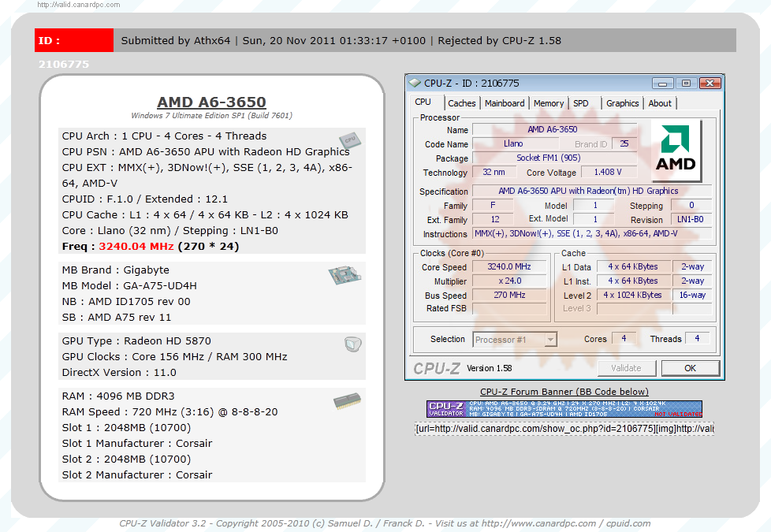Viewport: 771px width, 532px height.
Task: Click the CPU-Z Validator 3.2 copyright footer
Action: point(385,523)
